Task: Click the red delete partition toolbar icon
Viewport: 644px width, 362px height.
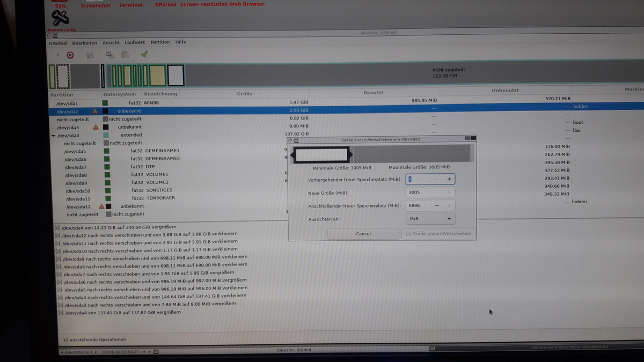Action: pos(70,55)
